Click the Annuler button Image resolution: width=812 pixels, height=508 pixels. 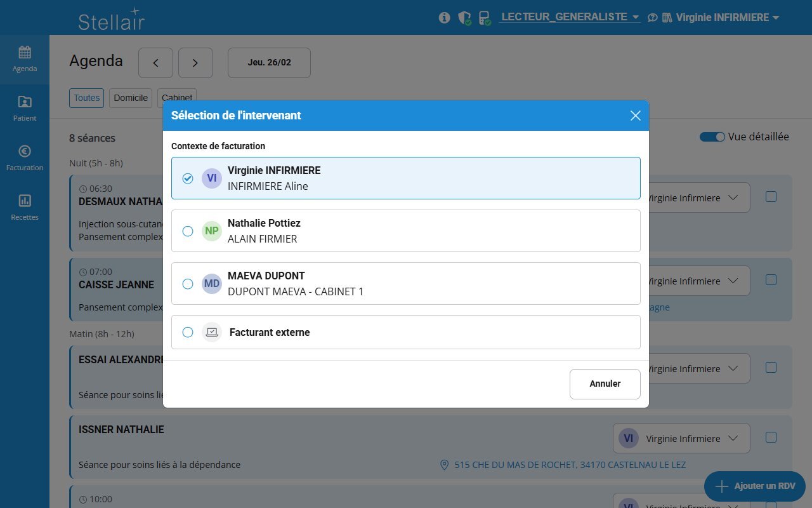(605, 384)
